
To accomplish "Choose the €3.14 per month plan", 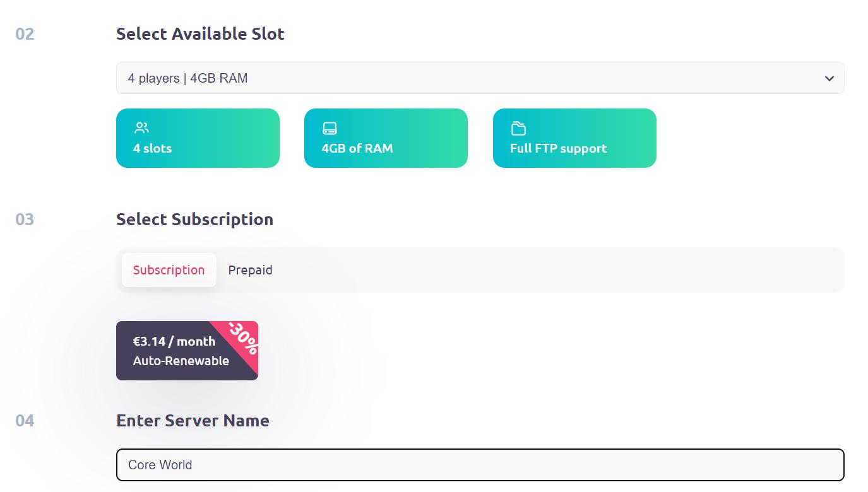I will (174, 341).
